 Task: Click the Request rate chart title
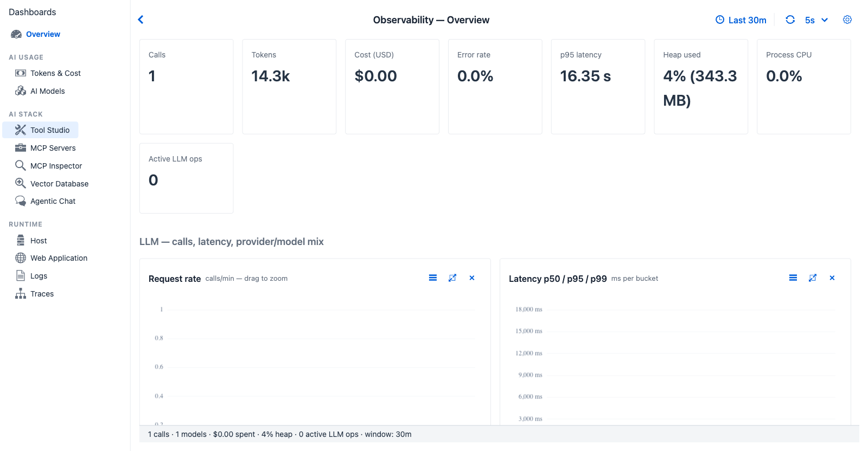click(175, 279)
